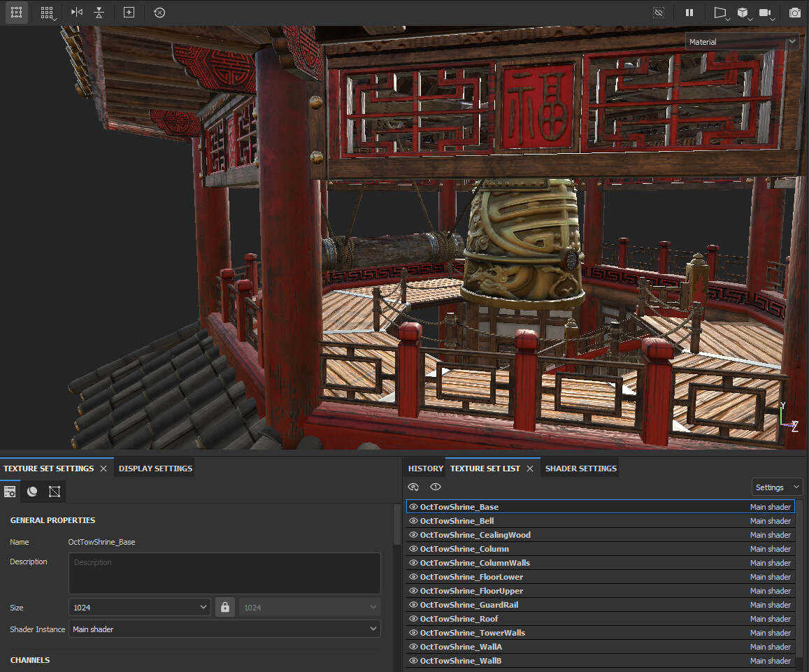Viewport: 809px width, 672px height.
Task: Click the Description text field
Action: coord(224,573)
